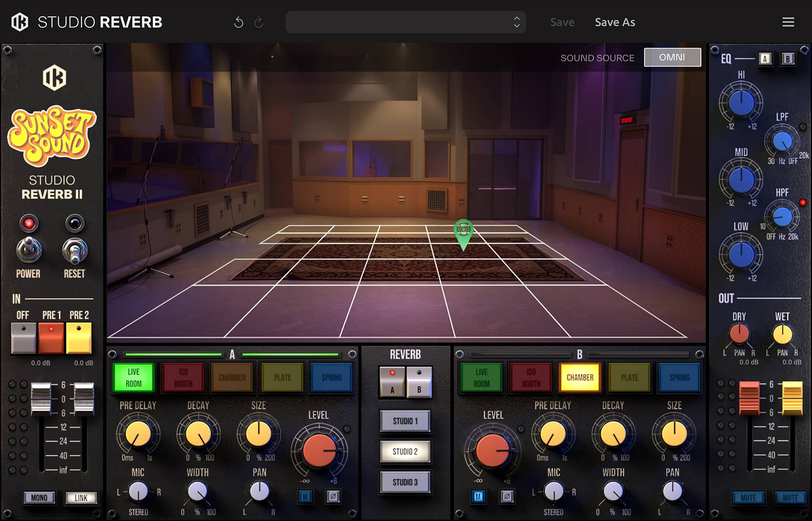The width and height of the screenshot is (812, 521).
Task: Open the hamburger menu
Action: pyautogui.click(x=788, y=22)
